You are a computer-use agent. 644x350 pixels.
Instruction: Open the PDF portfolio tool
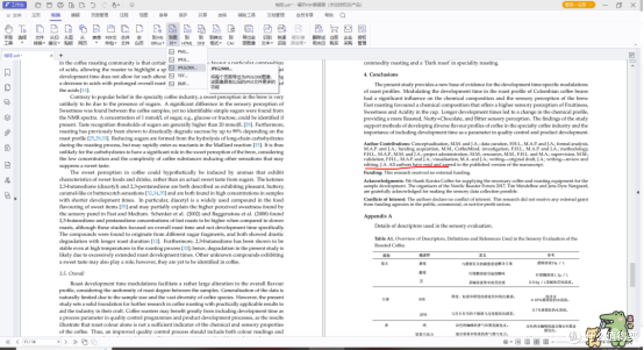(x=111, y=34)
